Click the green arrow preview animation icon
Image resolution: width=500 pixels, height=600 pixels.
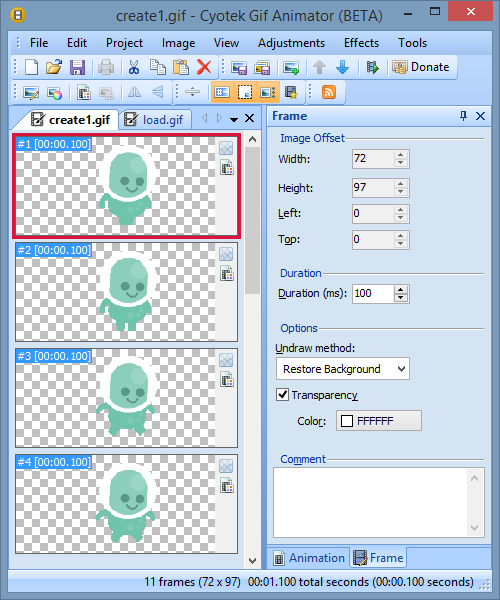click(373, 67)
